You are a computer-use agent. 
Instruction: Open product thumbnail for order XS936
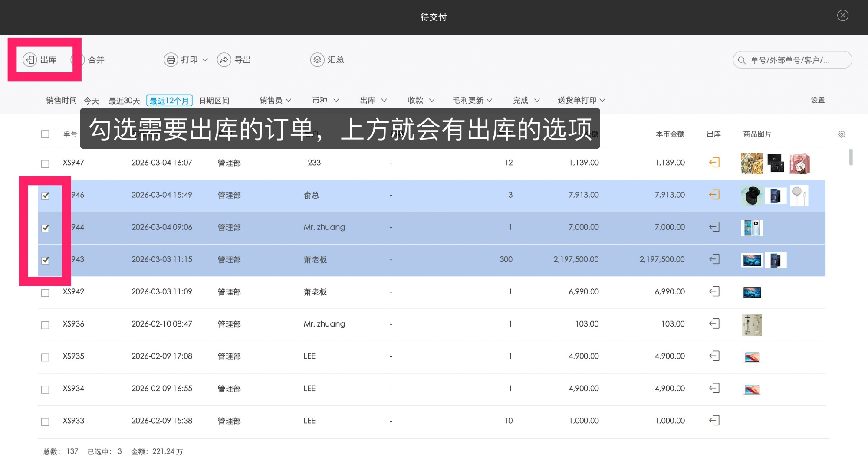click(x=752, y=324)
